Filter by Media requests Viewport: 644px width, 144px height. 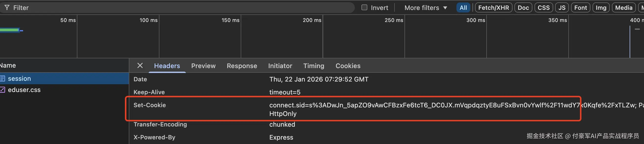(x=623, y=8)
